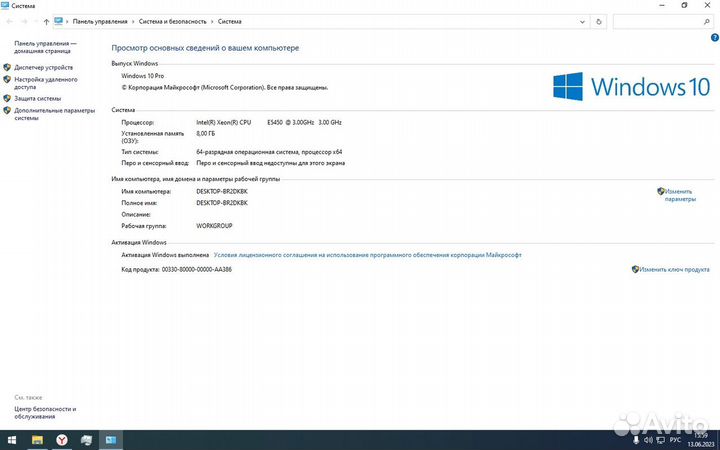Read the Microsoft software license terms
Image resolution: width=720 pixels, height=450 pixels.
(367, 255)
